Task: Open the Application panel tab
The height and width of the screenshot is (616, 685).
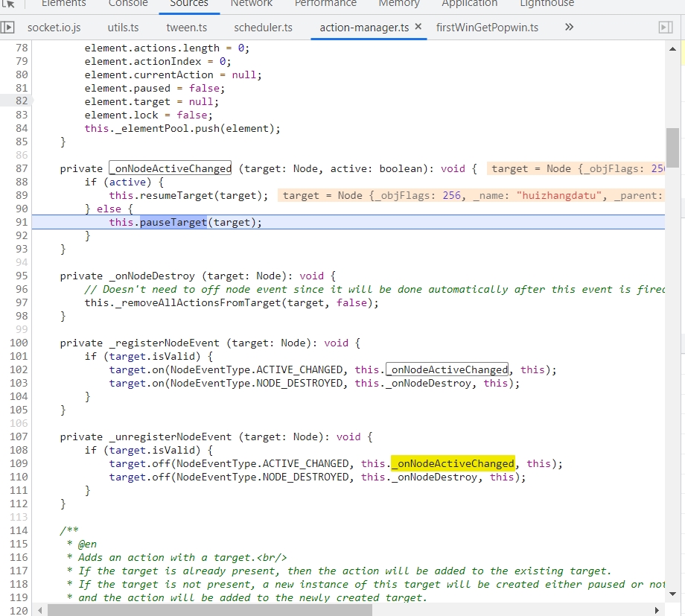Action: pos(470,4)
